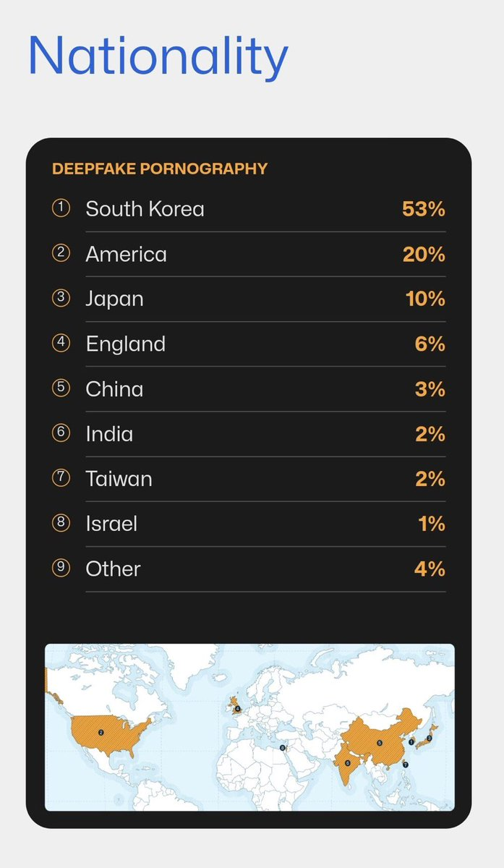Select the Japan row label
This screenshot has height=868, width=504.
coord(114,299)
